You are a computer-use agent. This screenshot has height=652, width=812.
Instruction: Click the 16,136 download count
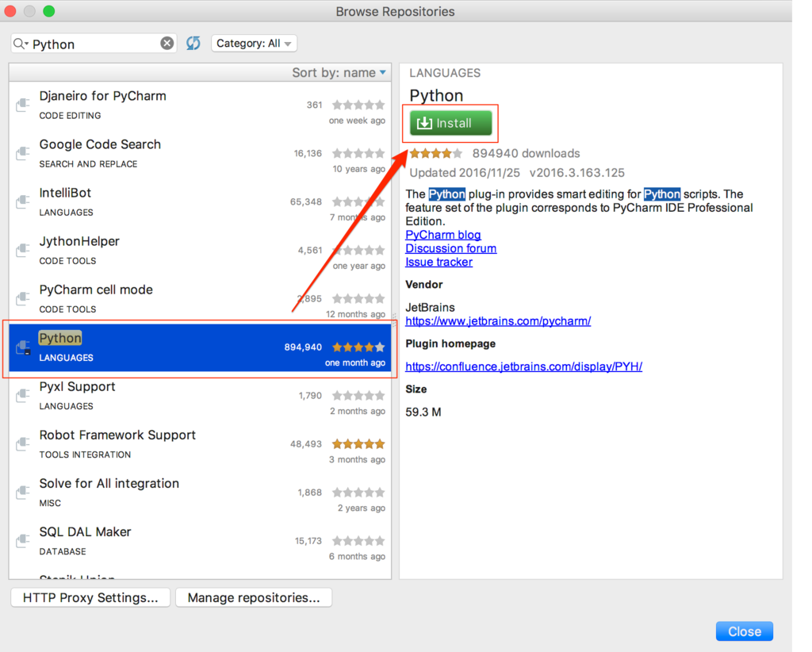pyautogui.click(x=308, y=153)
